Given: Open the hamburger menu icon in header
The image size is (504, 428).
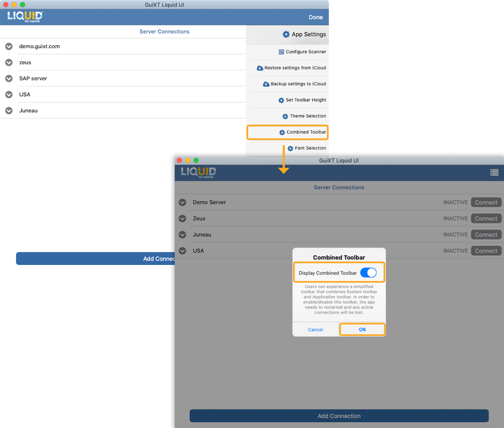Looking at the screenshot, I should click(494, 172).
